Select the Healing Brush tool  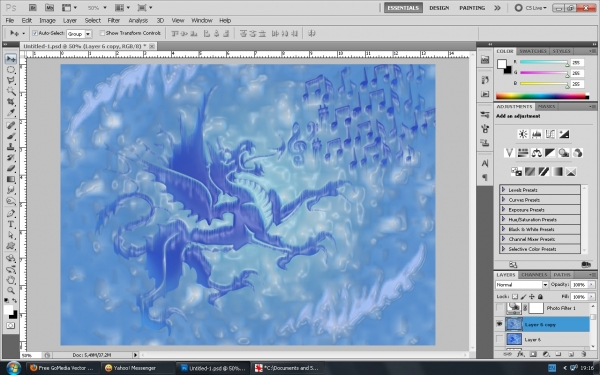[x=11, y=125]
